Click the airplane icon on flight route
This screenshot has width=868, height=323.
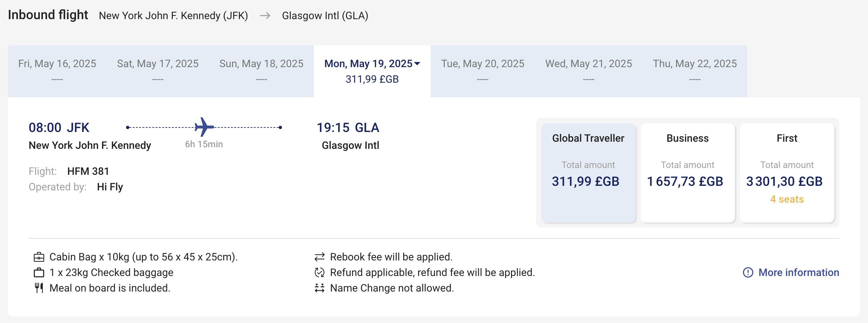click(204, 127)
